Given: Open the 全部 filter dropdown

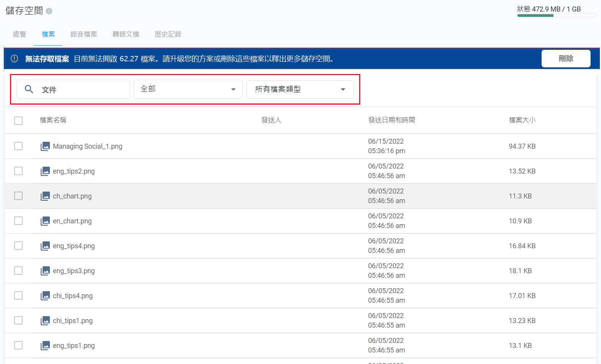Looking at the screenshot, I should pyautogui.click(x=188, y=89).
